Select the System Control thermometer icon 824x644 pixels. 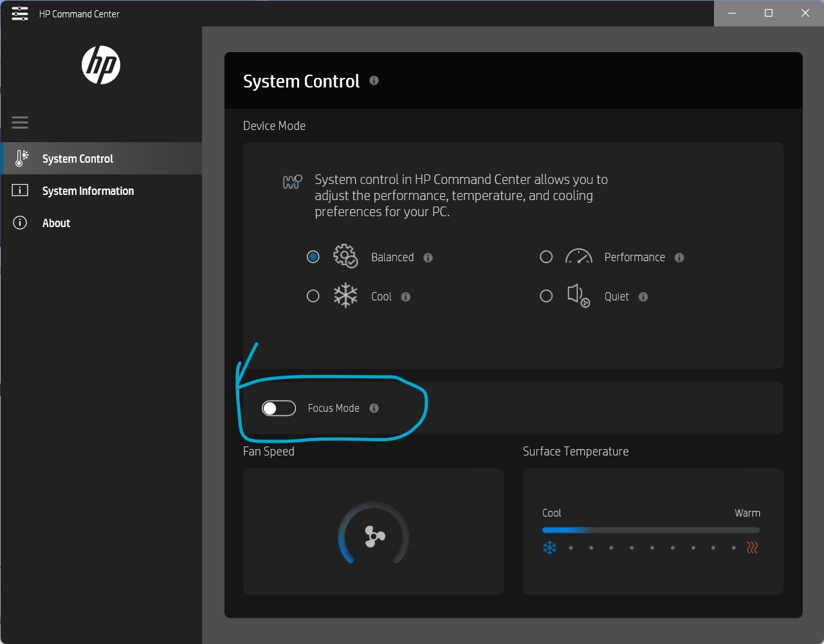click(x=21, y=158)
